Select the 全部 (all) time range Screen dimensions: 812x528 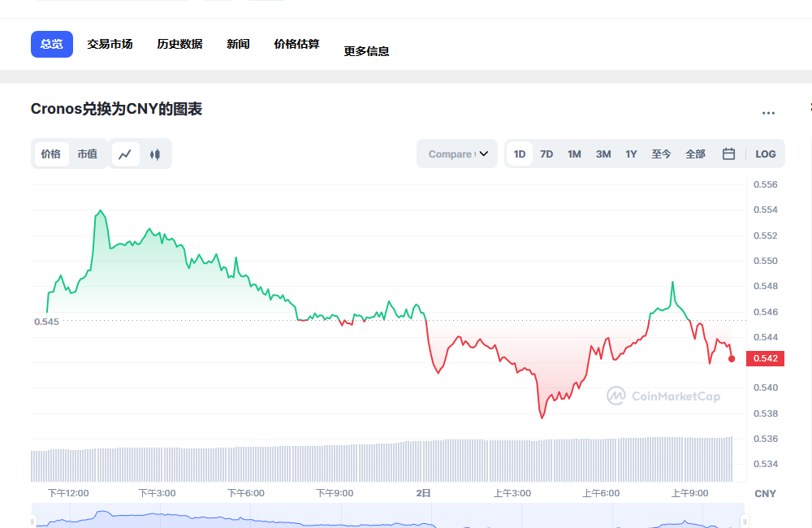point(696,154)
